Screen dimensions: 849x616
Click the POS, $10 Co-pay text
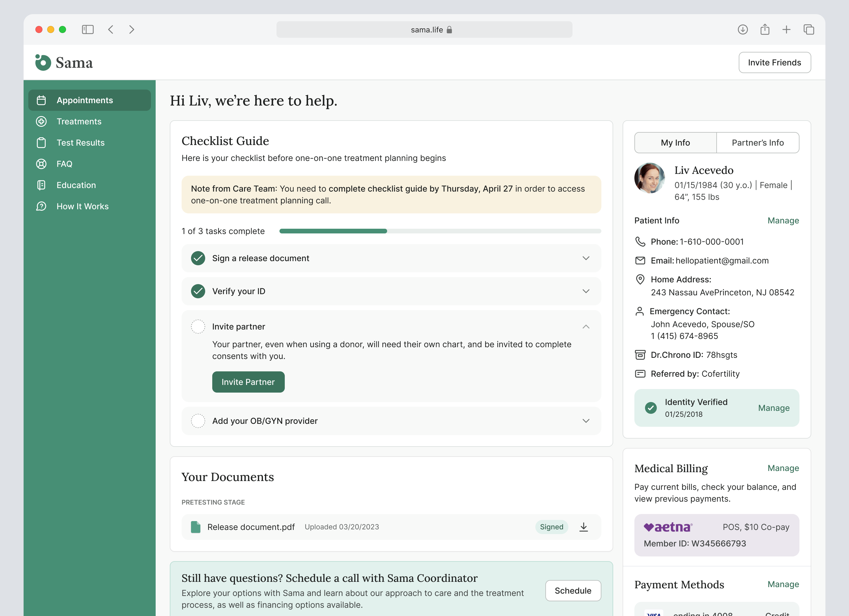pyautogui.click(x=756, y=527)
